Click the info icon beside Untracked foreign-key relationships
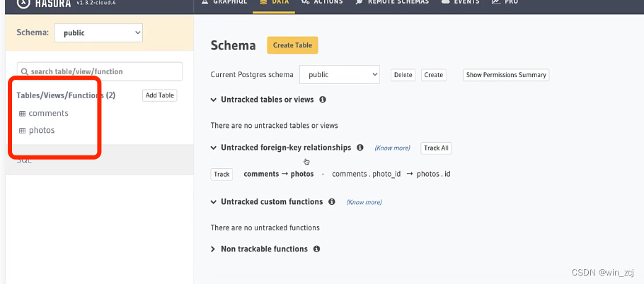The image size is (644, 284). 360,148
